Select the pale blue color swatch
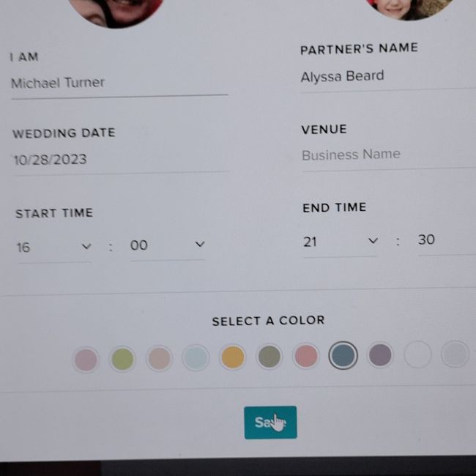 coord(196,357)
